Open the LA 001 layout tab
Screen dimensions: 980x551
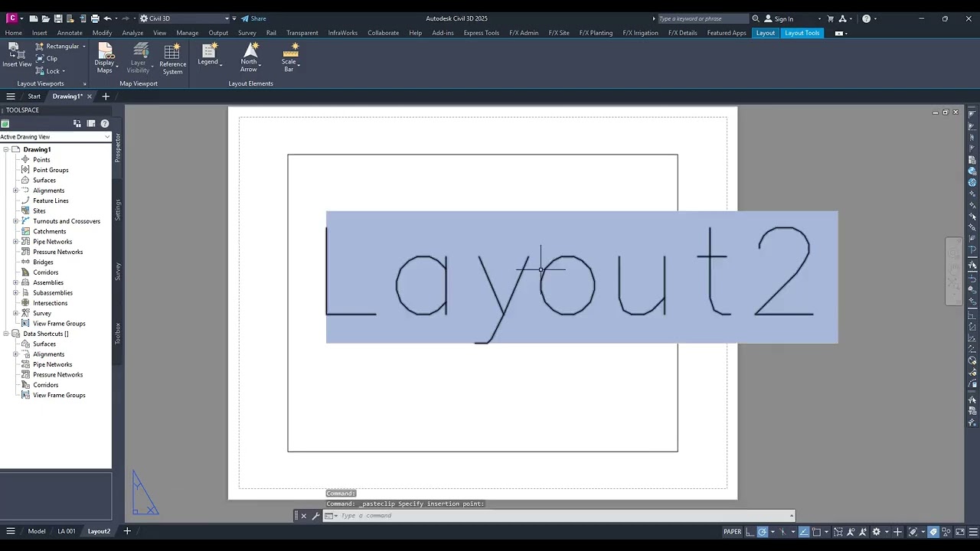(67, 531)
